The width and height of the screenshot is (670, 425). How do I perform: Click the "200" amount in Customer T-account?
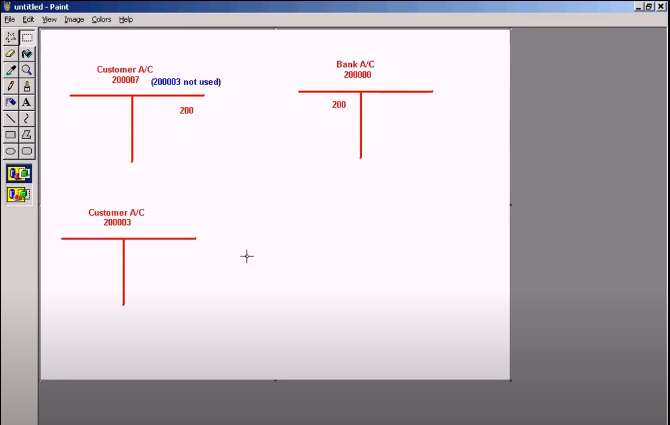[186, 111]
